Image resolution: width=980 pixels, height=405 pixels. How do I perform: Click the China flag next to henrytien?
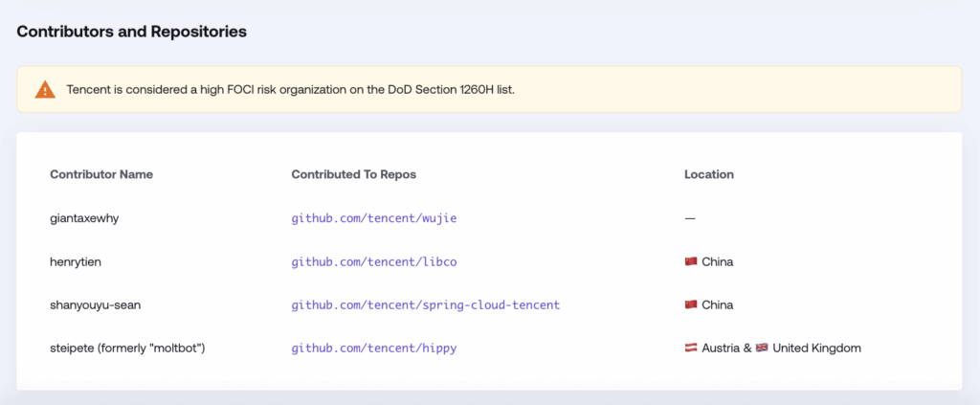pyautogui.click(x=691, y=261)
